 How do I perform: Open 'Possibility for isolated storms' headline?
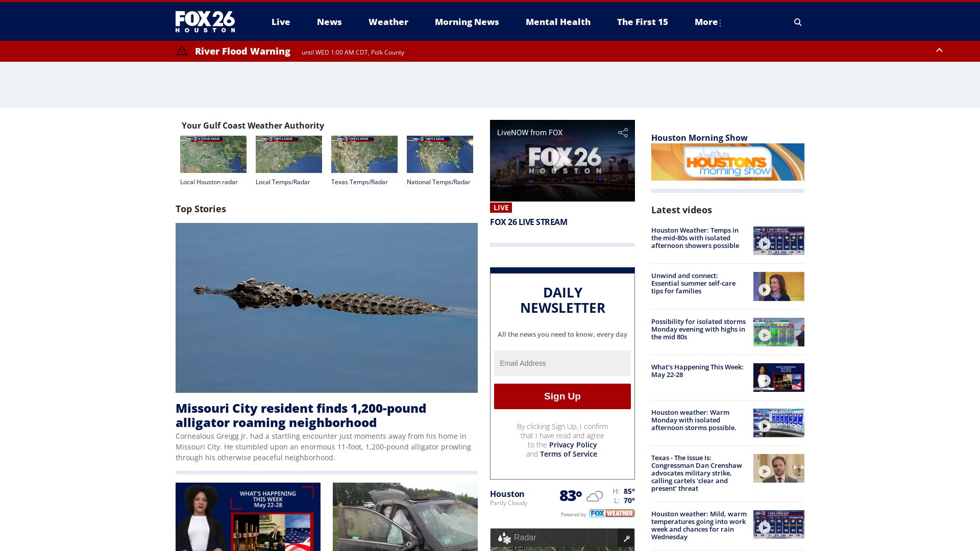(x=698, y=329)
